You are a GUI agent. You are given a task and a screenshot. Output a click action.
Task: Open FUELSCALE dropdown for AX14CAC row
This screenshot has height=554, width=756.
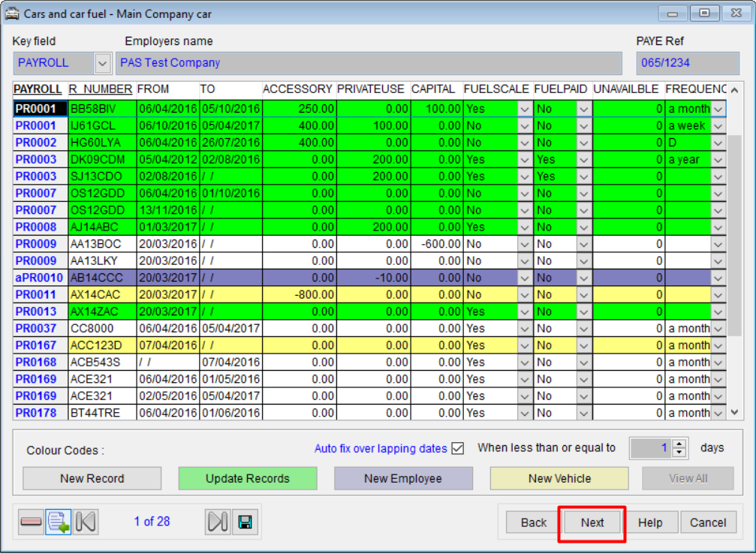pos(525,294)
